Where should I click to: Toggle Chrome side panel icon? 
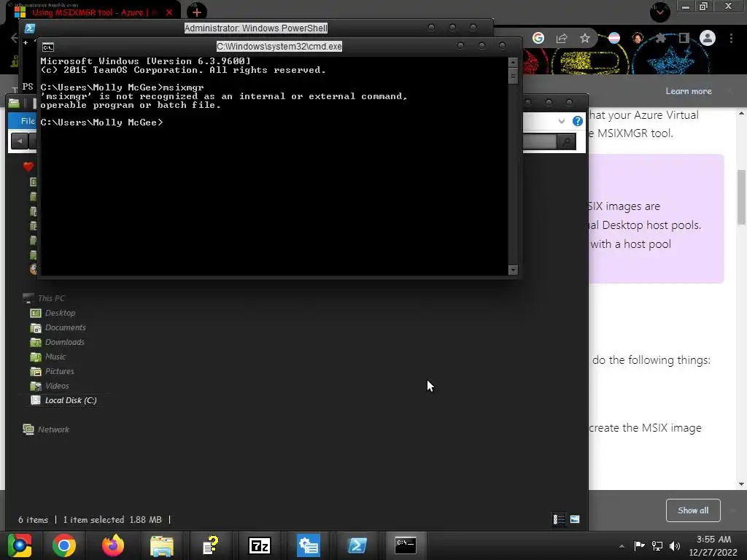(684, 38)
